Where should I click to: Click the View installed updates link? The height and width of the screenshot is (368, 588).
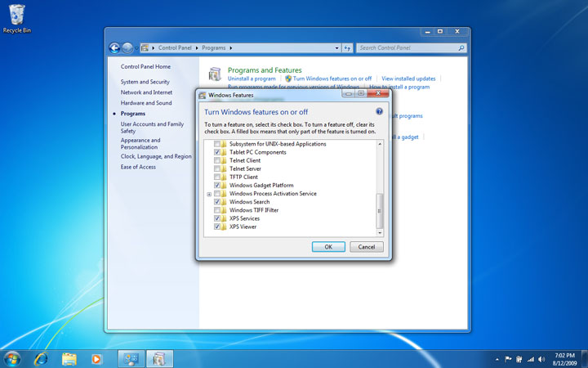409,79
